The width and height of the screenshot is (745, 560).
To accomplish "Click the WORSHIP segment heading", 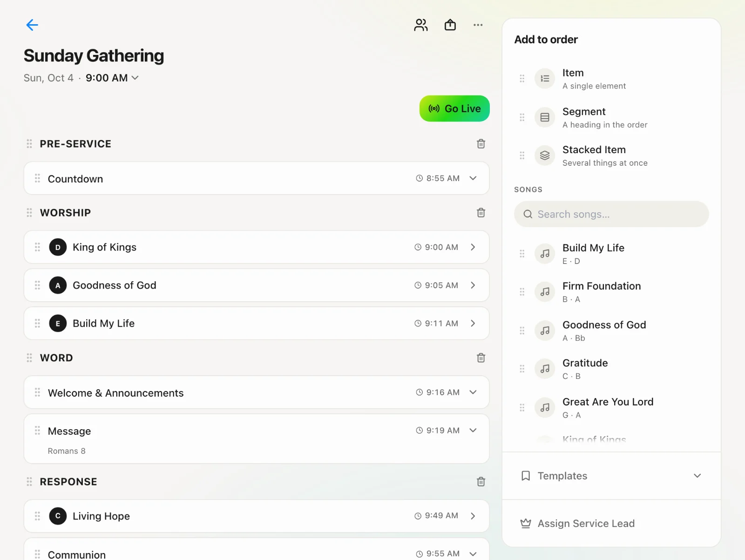I will (x=65, y=213).
